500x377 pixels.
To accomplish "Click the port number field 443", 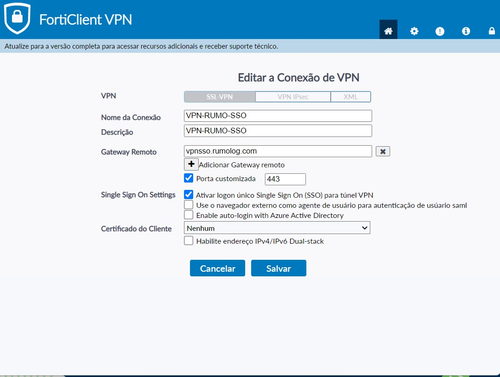I will (285, 179).
